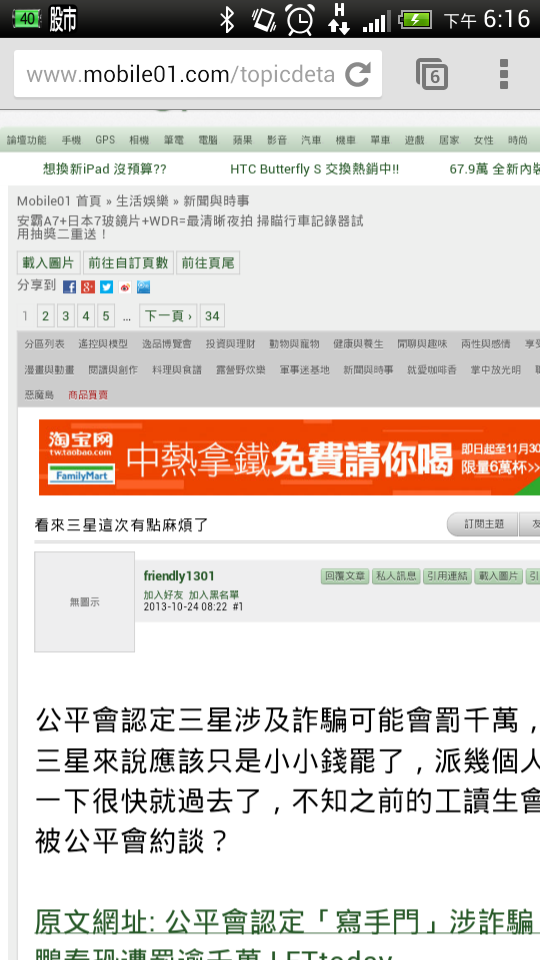540x960 pixels.
Task: Open the 女性 category
Action: point(483,140)
